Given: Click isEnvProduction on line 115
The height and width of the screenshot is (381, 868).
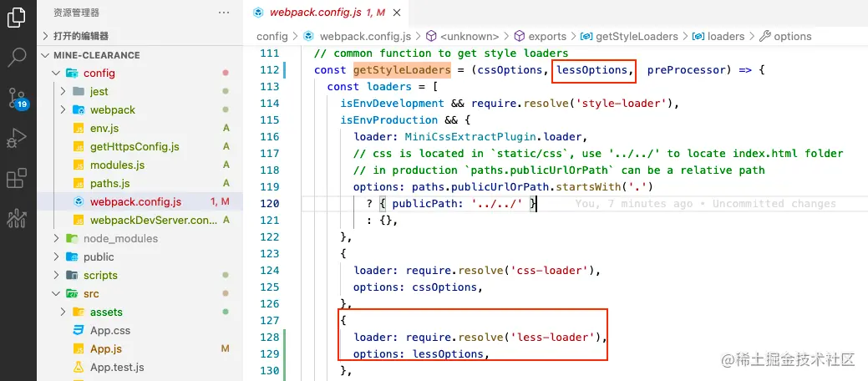Looking at the screenshot, I should [389, 120].
